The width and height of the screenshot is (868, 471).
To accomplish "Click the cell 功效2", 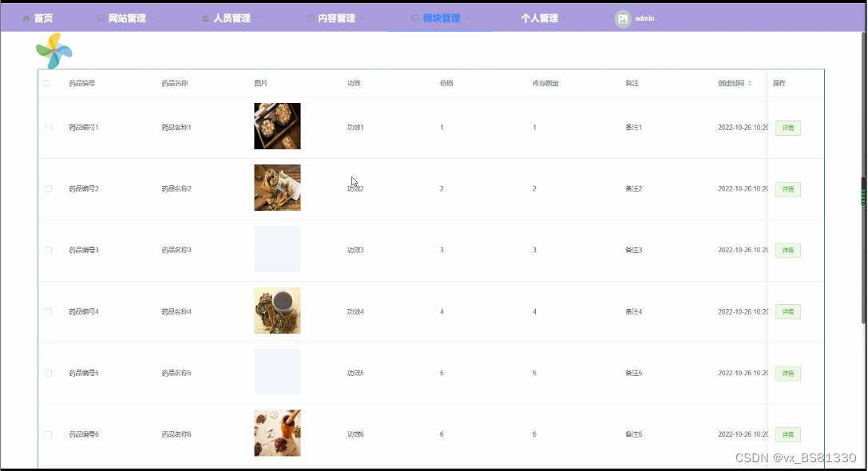I will (x=355, y=188).
